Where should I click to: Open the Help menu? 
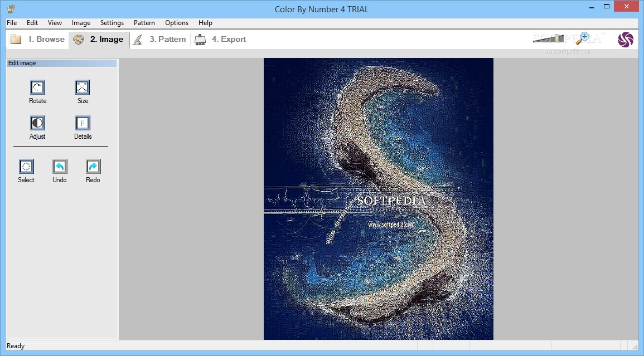click(205, 23)
